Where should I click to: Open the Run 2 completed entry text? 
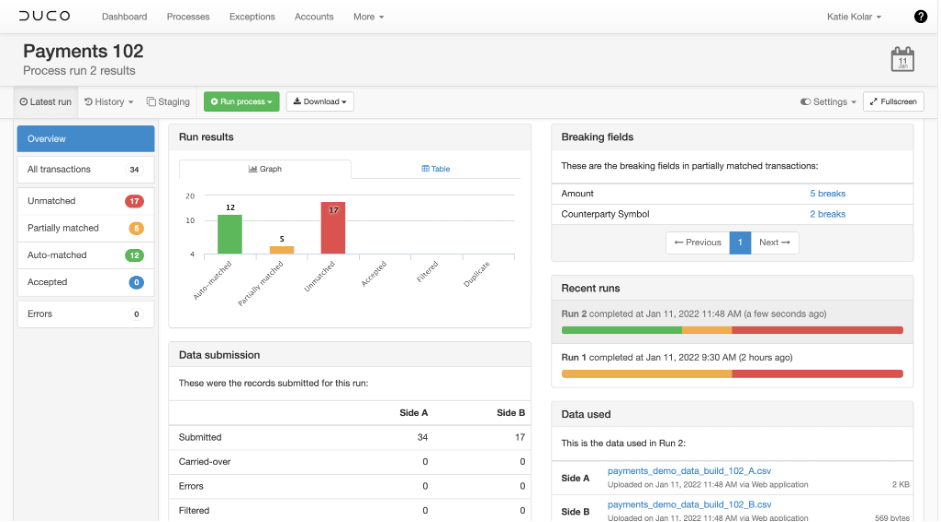coord(694,314)
